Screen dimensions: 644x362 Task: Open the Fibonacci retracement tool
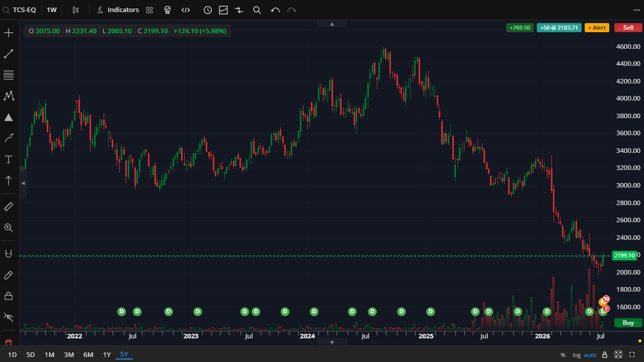click(x=9, y=75)
